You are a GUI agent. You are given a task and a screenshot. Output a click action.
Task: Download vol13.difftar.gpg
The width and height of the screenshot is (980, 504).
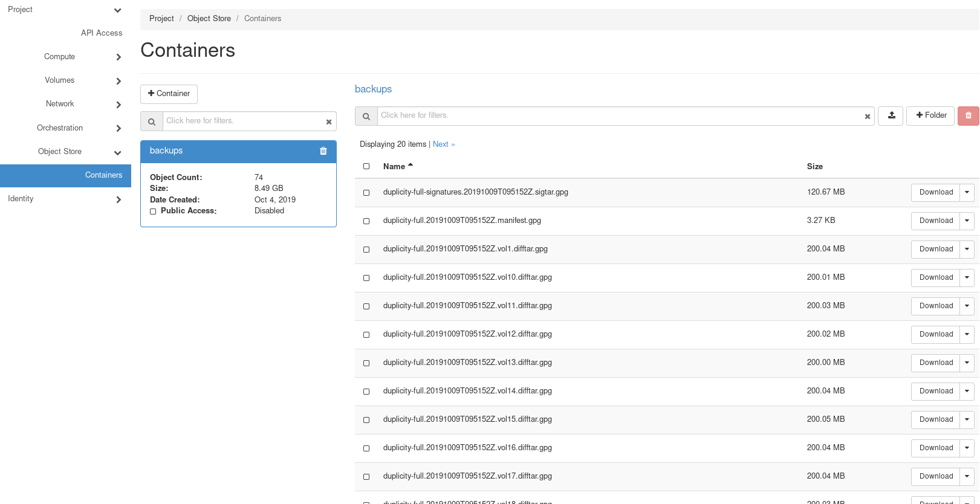coord(936,363)
